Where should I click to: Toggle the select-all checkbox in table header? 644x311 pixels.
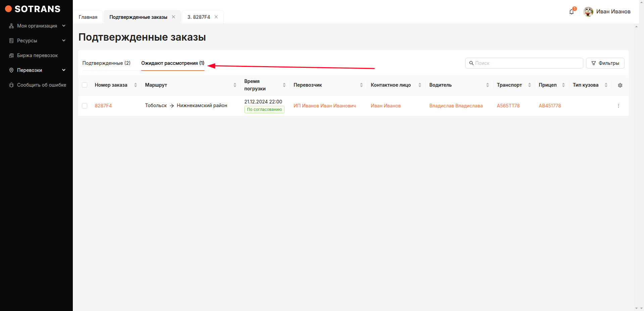click(x=85, y=85)
